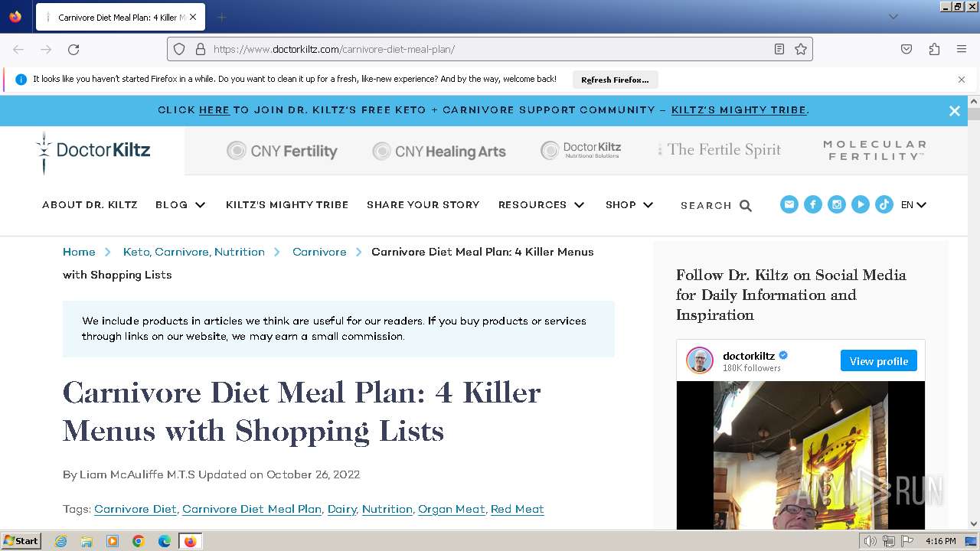This screenshot has height=551, width=980.
Task: Close the Carnivore Diet Meal Plan tab
Action: click(x=193, y=17)
